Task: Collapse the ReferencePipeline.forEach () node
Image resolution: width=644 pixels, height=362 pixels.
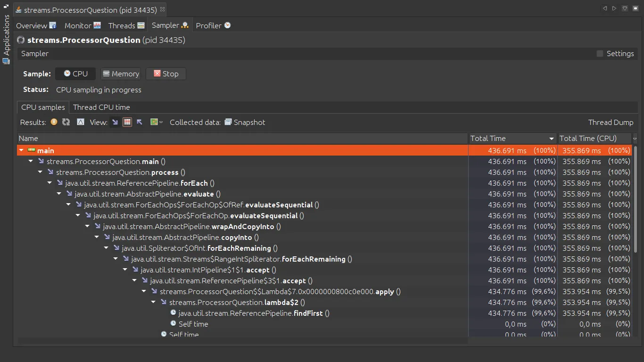Action: pos(50,183)
